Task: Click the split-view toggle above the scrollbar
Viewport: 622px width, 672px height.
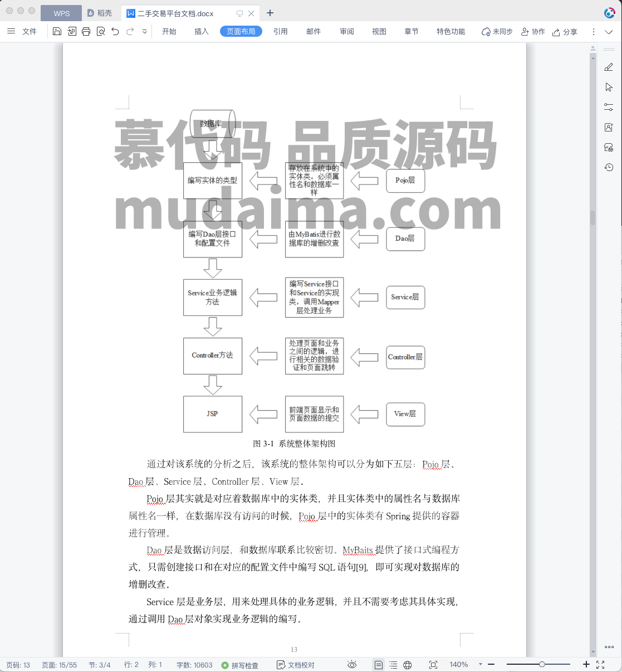Action: click(593, 48)
